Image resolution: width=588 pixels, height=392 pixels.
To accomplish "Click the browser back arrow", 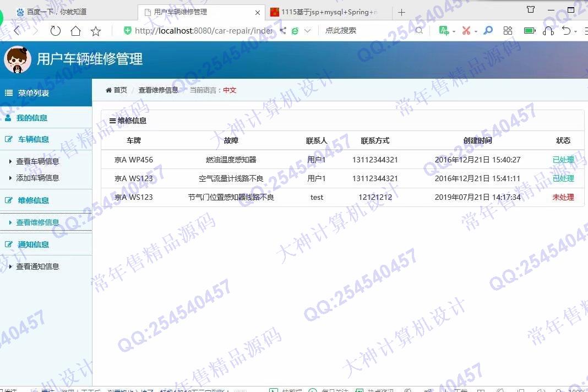I will pos(17,31).
